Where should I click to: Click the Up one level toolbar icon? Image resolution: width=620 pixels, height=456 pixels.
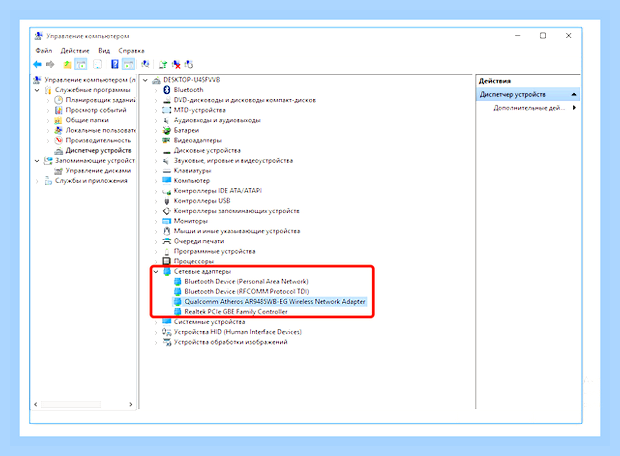(68, 64)
